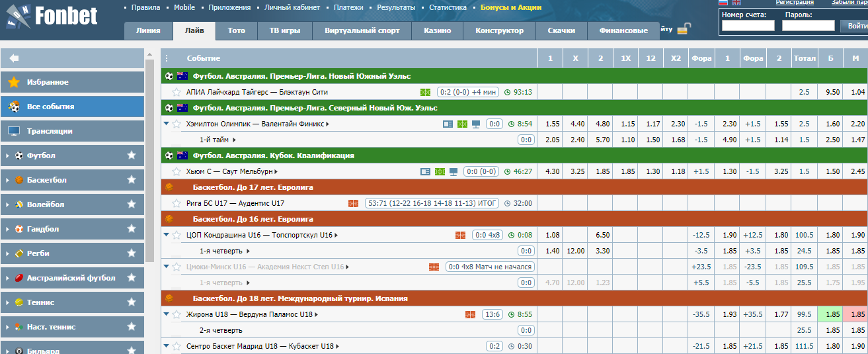Click the monitor icon beside Трансляции
Image resolution: width=868 pixels, height=354 pixels.
click(x=14, y=131)
